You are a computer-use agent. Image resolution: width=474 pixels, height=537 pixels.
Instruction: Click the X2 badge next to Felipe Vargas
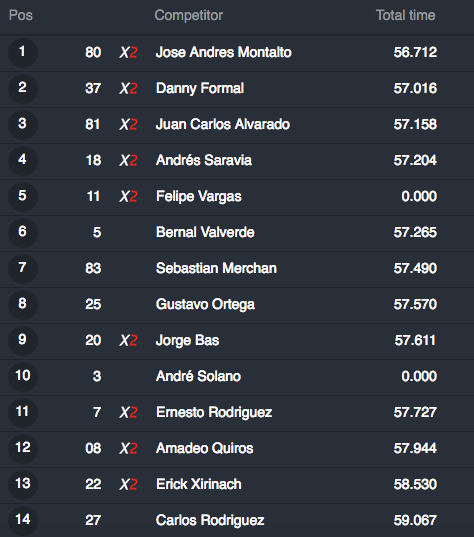(128, 197)
